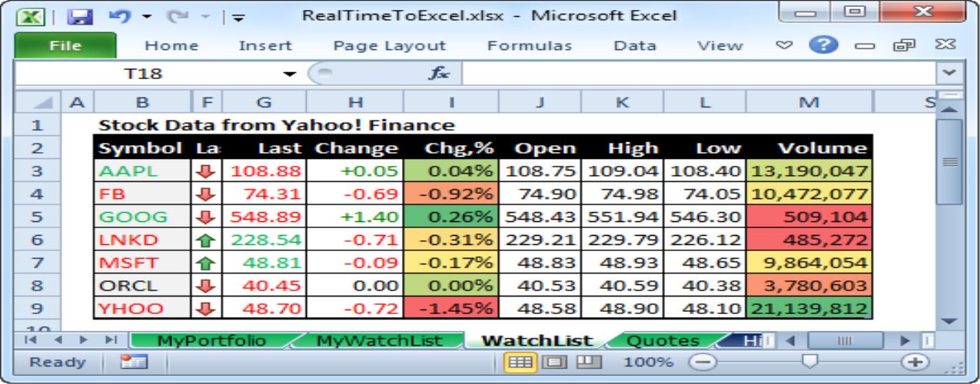The width and height of the screenshot is (980, 384).
Task: Open the File backstage button
Action: click(65, 46)
